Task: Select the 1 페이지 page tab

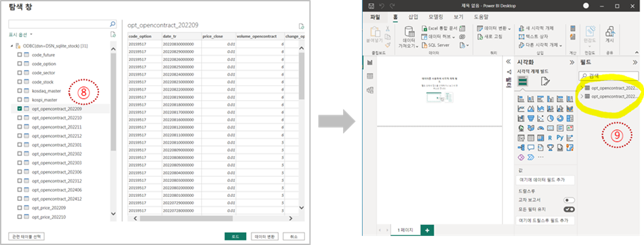Action: point(405,230)
